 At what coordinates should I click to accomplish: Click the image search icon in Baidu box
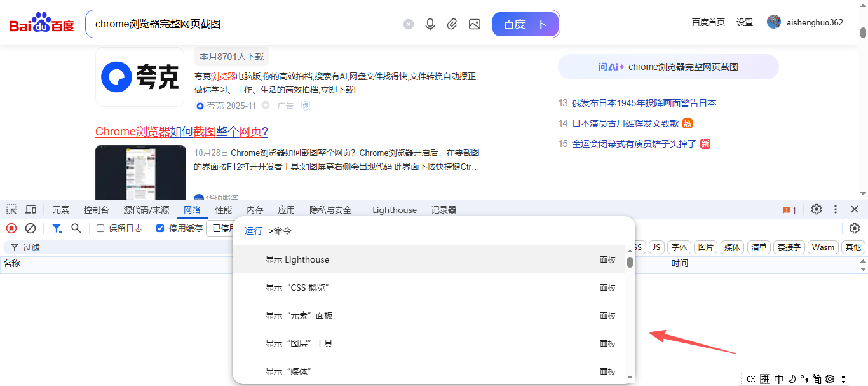tap(474, 24)
